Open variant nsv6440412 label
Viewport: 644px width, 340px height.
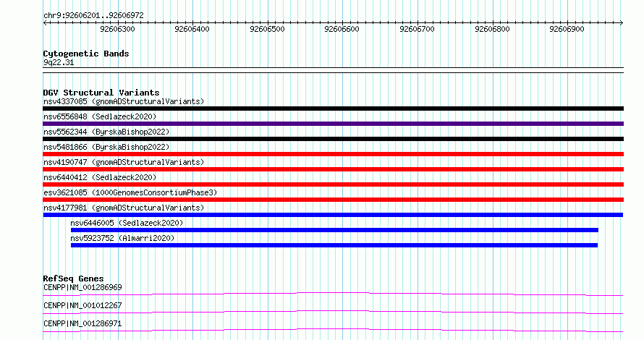[100, 177]
